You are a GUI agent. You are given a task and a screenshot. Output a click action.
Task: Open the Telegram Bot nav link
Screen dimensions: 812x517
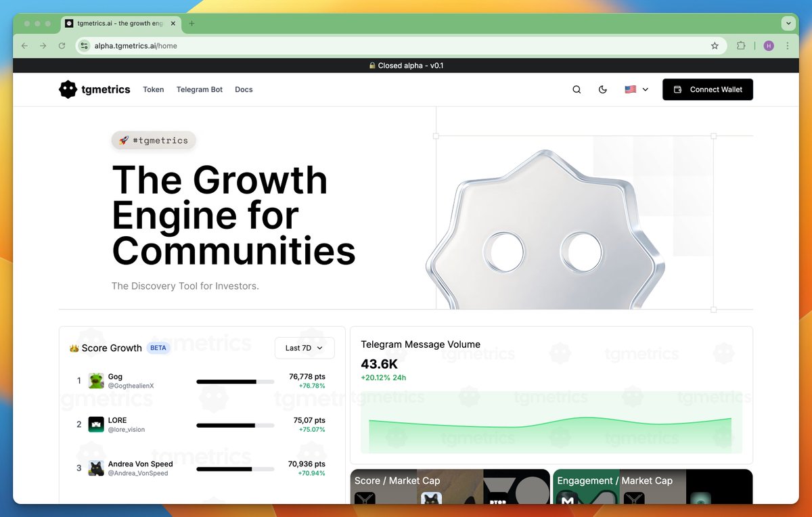tap(200, 89)
